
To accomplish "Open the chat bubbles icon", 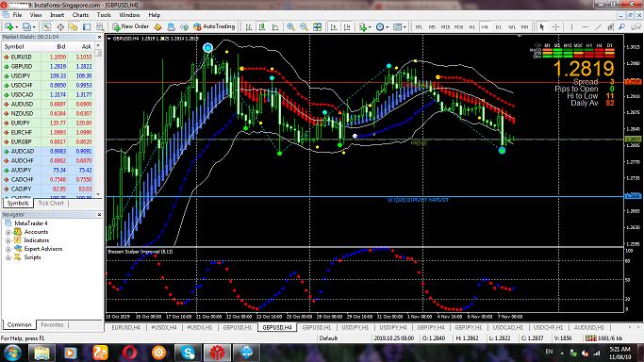I will (x=636, y=26).
